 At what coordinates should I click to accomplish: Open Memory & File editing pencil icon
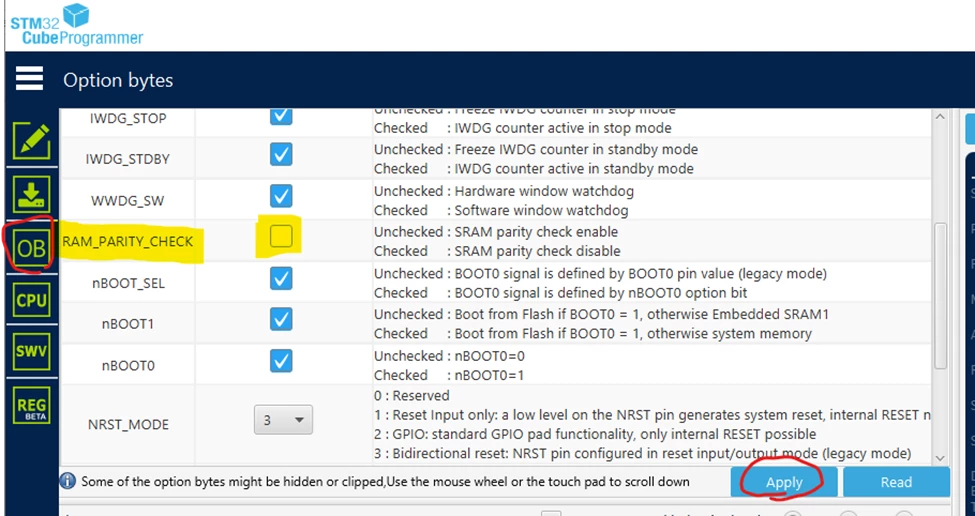31,141
